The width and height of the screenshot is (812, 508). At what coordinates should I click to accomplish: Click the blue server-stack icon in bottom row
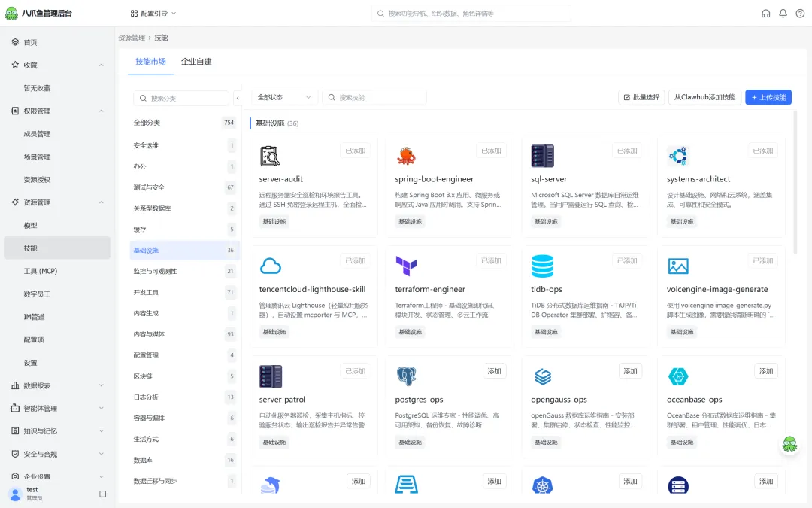click(678, 485)
